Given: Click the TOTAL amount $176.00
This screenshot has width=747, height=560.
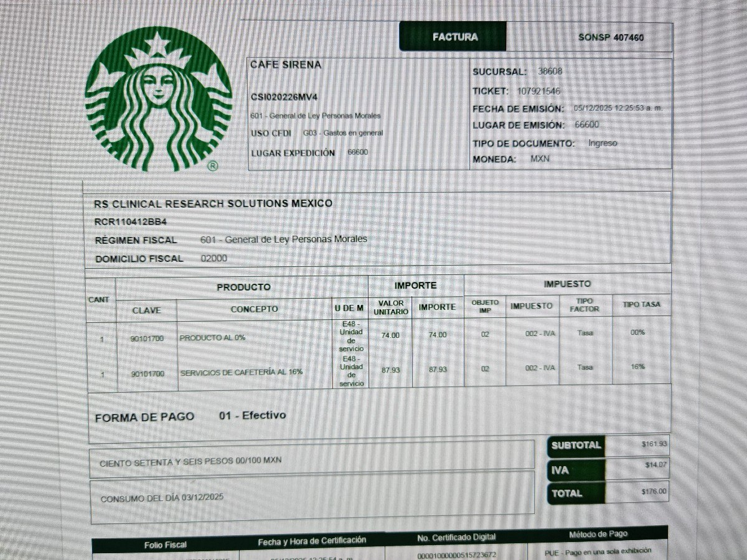Looking at the screenshot, I should pyautogui.click(x=654, y=492).
